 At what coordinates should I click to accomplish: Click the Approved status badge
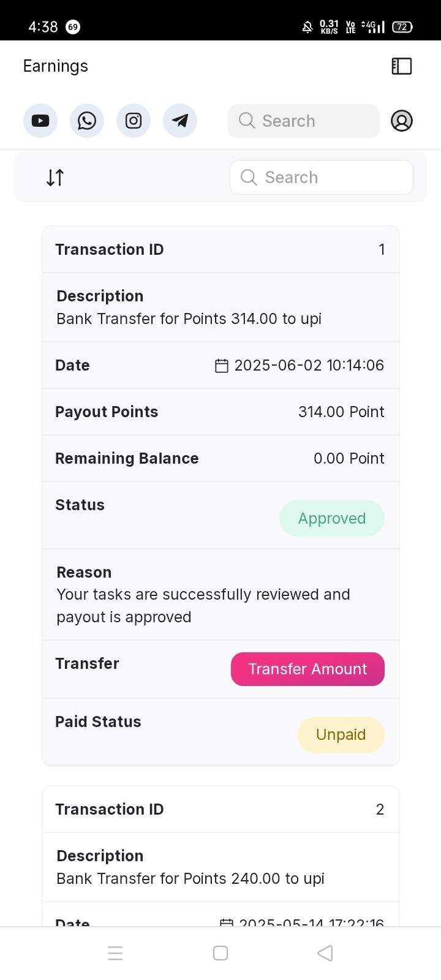(x=332, y=518)
